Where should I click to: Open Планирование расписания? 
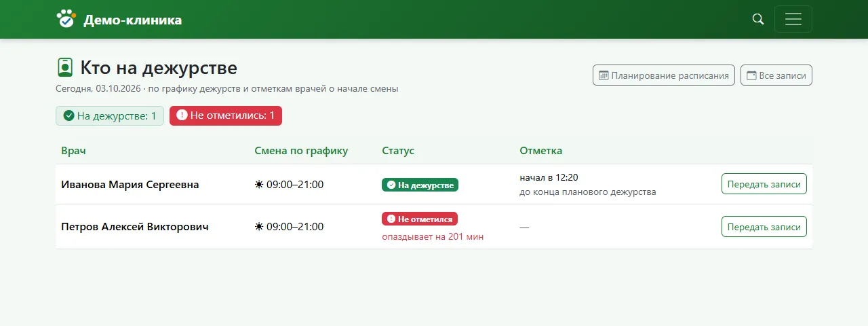[663, 75]
